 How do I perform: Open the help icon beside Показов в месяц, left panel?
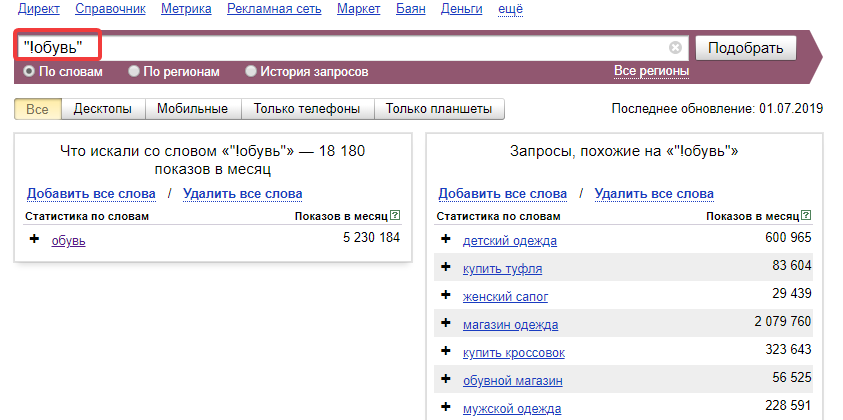point(396,216)
